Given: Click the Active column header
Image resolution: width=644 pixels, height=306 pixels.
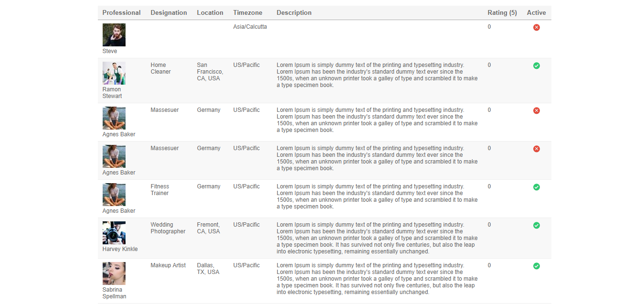Looking at the screenshot, I should point(536,13).
